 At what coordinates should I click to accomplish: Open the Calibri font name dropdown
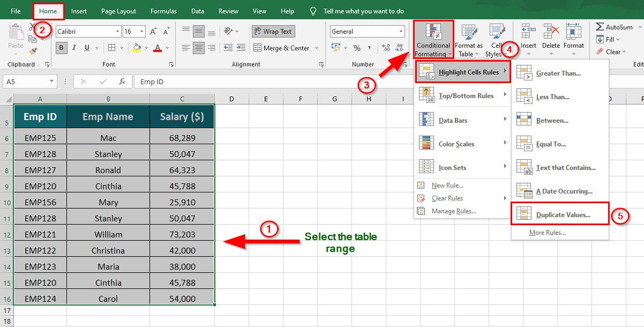[x=117, y=32]
